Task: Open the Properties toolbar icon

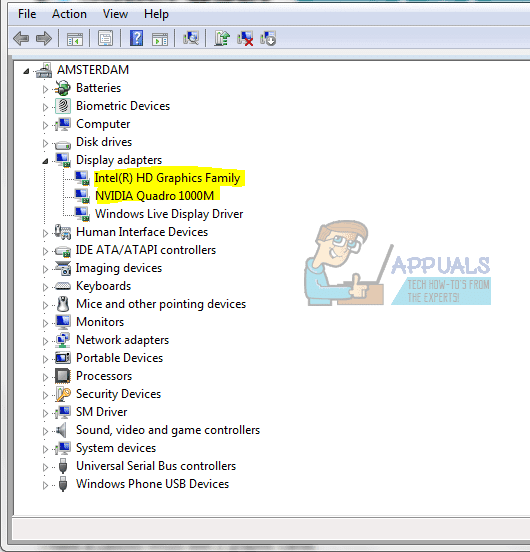Action: 105,38
